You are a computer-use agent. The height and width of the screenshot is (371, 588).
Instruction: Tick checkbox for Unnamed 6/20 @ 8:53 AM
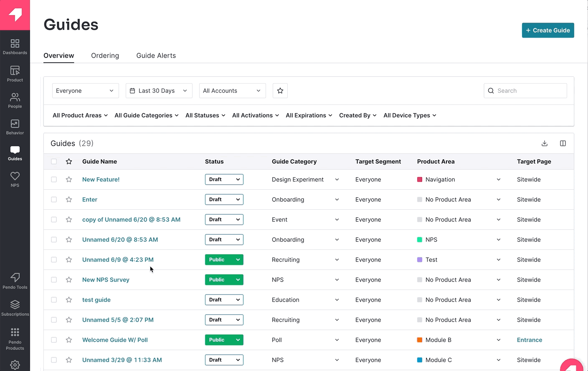54,240
